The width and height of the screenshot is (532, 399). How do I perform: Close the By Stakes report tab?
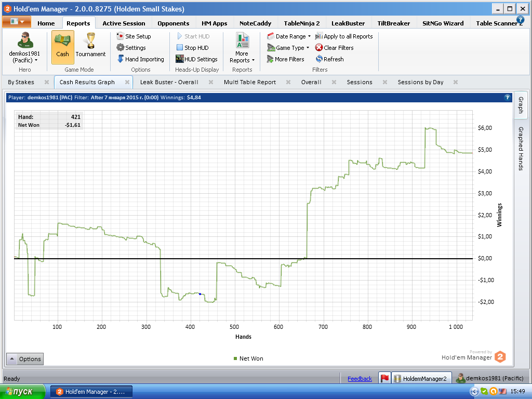click(x=47, y=82)
